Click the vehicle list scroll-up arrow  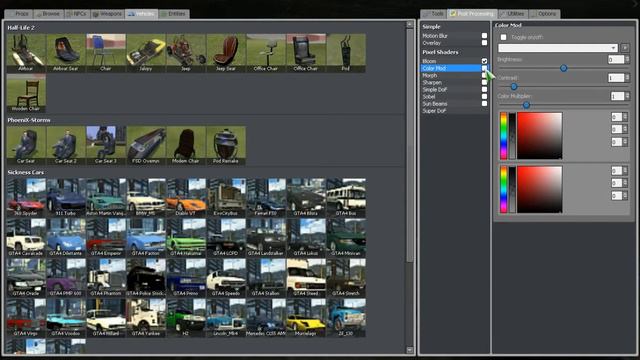click(x=410, y=24)
